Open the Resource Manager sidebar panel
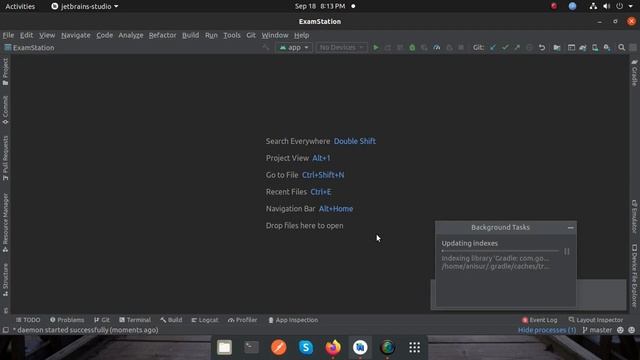Viewport: 640px width, 360px height. tap(5, 222)
